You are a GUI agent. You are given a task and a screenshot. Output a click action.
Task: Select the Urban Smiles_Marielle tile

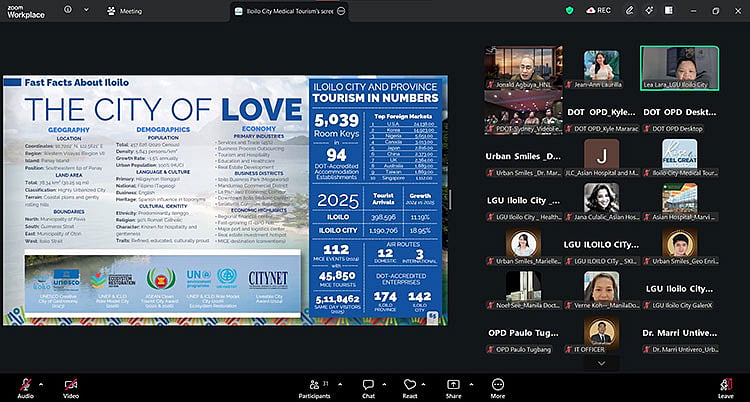click(x=523, y=246)
